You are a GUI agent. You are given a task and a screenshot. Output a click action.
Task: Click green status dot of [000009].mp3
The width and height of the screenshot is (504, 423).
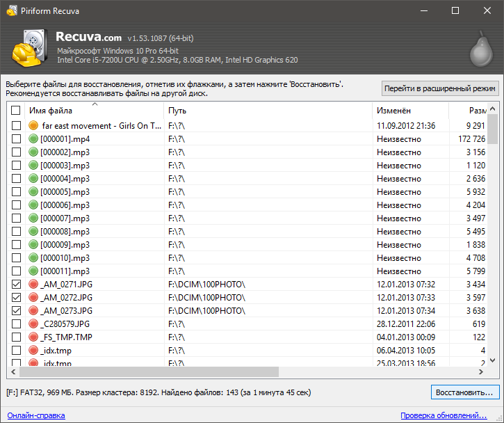[33, 244]
